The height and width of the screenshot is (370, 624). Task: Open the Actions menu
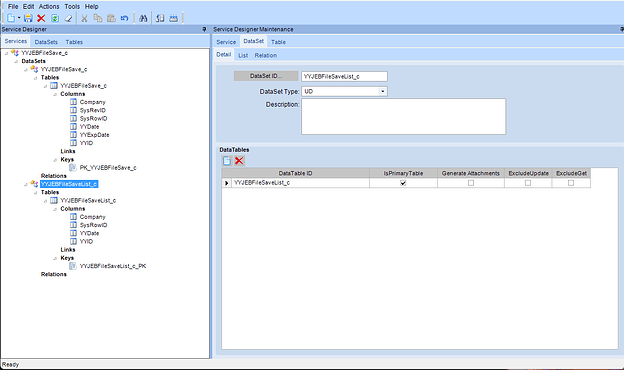(x=49, y=6)
